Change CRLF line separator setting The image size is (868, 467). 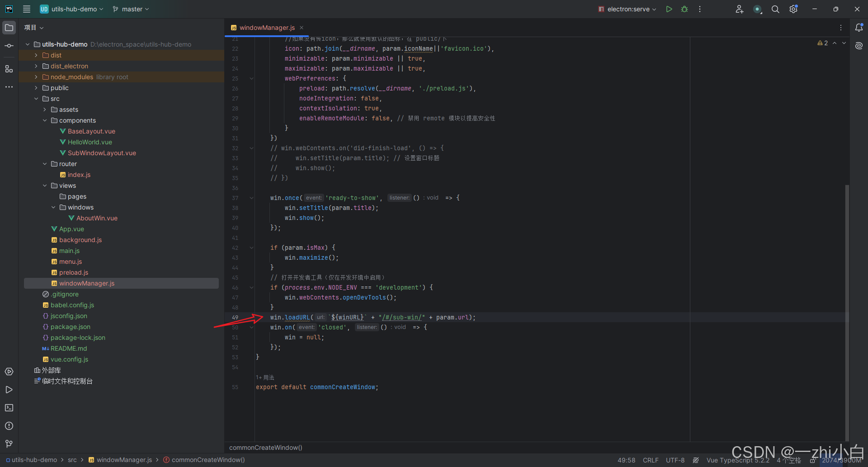pos(651,460)
